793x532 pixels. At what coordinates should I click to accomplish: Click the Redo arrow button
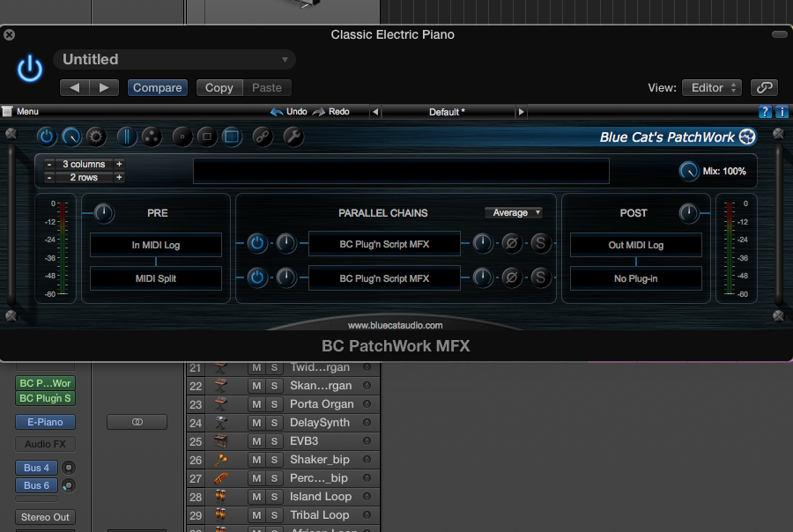[330, 112]
